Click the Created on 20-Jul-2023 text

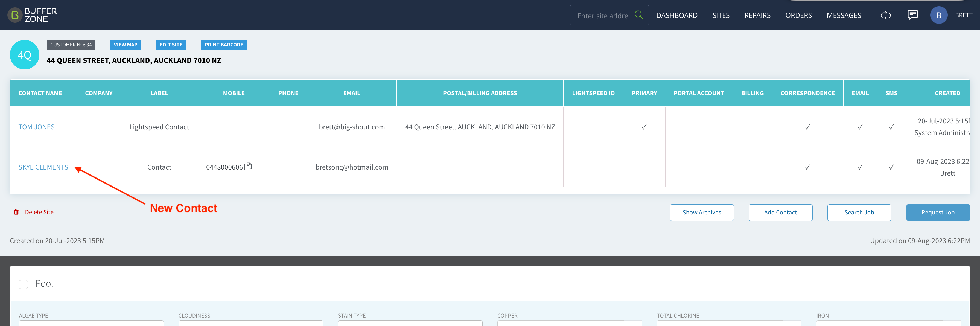57,240
